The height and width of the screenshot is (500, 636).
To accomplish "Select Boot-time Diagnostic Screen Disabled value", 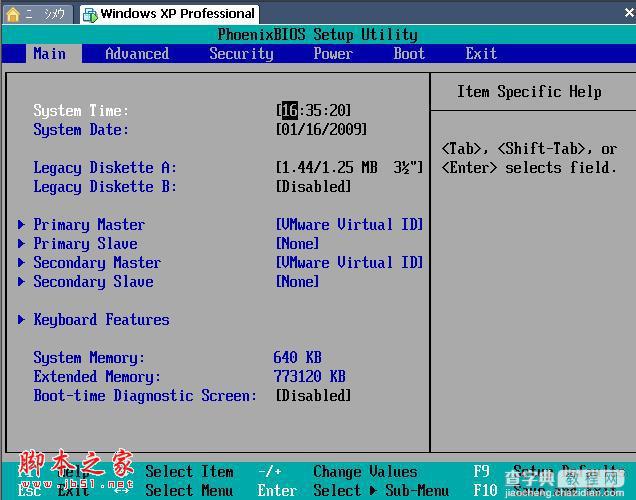I will tap(313, 395).
